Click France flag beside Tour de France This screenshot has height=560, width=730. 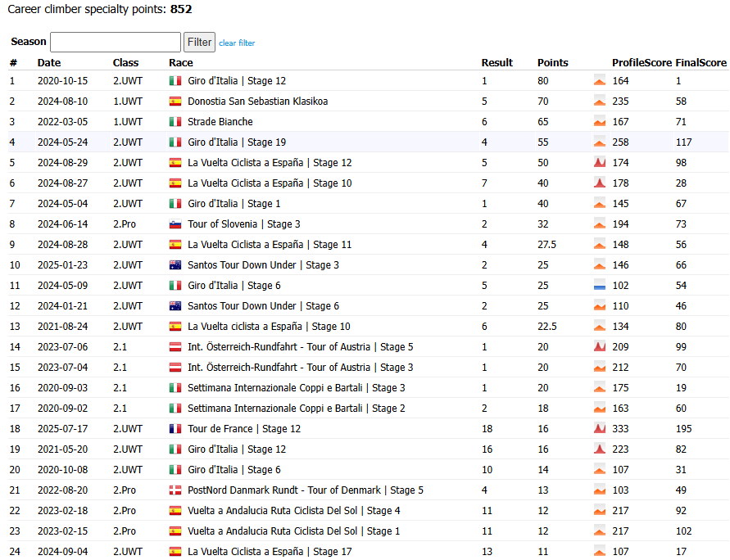click(x=175, y=429)
